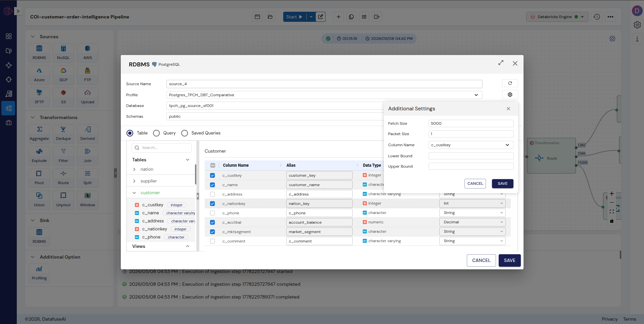Add a Filter transformation

click(x=63, y=155)
